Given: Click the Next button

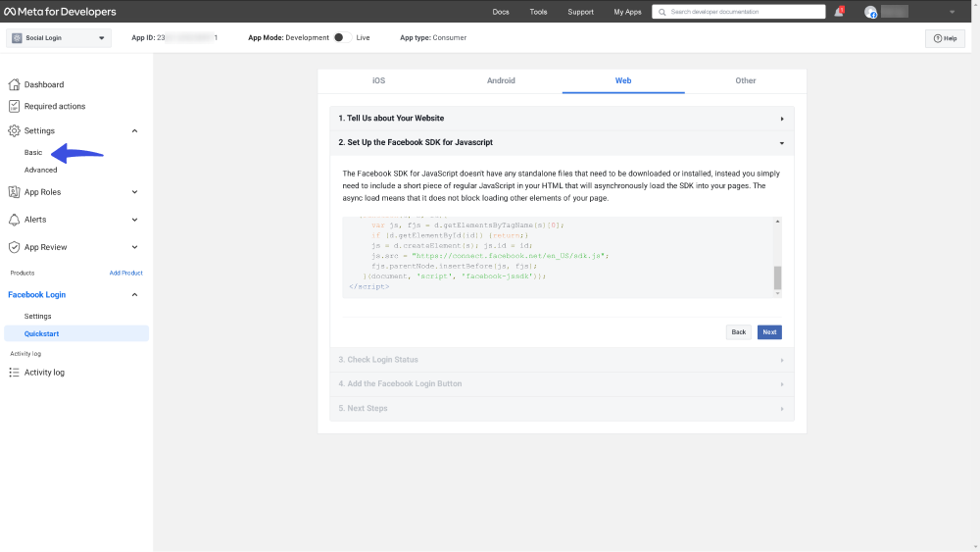Looking at the screenshot, I should (x=769, y=332).
